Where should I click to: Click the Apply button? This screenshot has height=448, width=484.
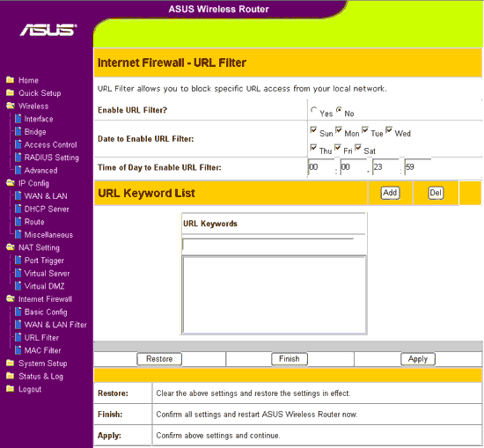pos(418,359)
